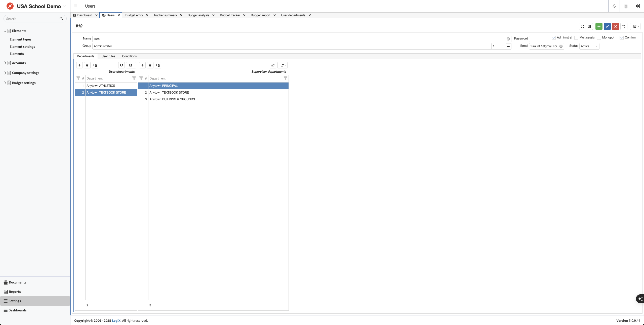The image size is (644, 325).
Task: Enable the Monopol checkbox
Action: (x=599, y=38)
